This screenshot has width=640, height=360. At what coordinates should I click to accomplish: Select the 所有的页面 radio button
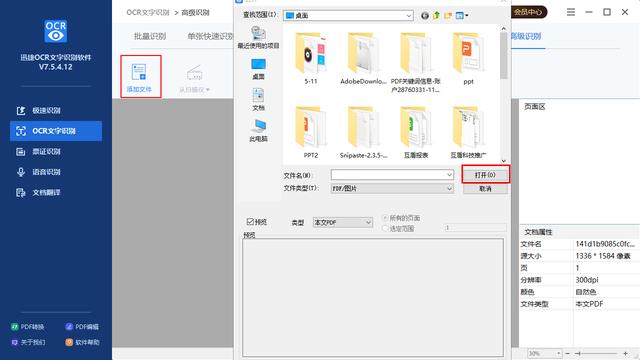385,218
